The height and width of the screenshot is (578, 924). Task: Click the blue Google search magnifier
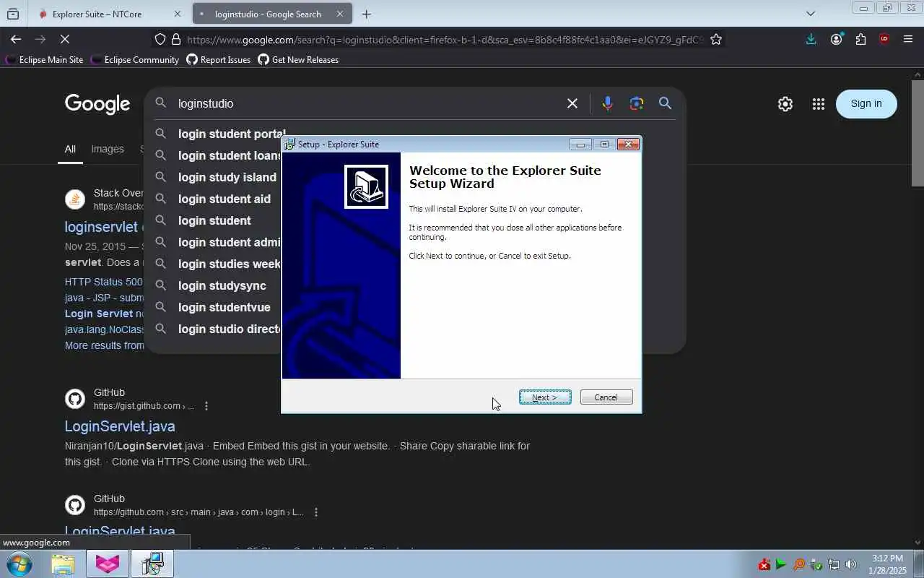coord(666,103)
